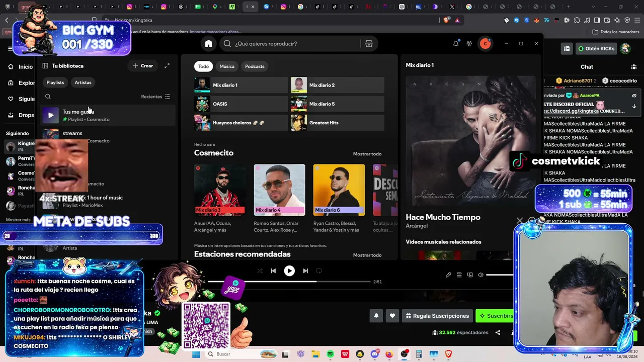Open the streams playlist in the library

[108, 136]
